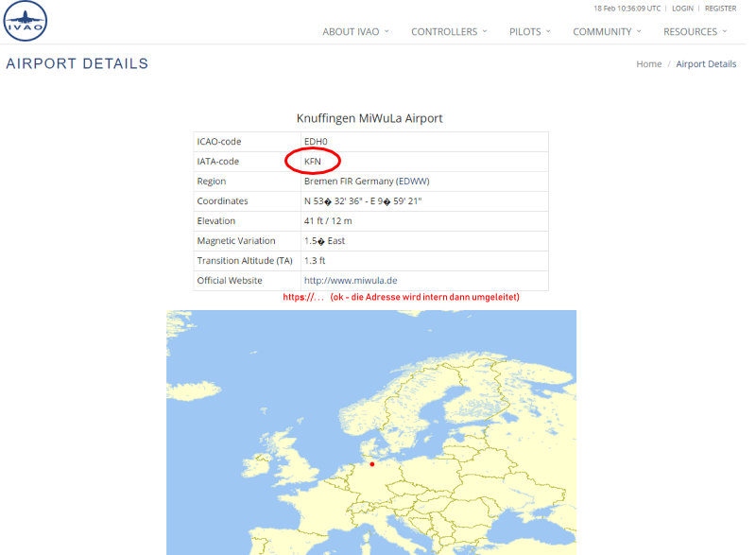Click the Coordinates row label
This screenshot has width=756, height=555.
click(222, 201)
